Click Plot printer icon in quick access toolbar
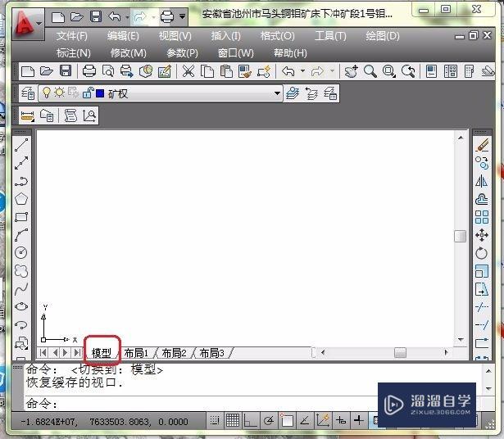This screenshot has height=439, width=504. pyautogui.click(x=167, y=16)
